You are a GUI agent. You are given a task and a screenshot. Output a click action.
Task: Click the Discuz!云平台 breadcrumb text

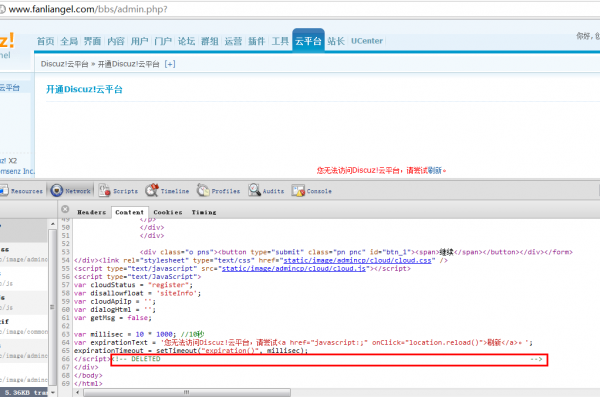tap(64, 64)
